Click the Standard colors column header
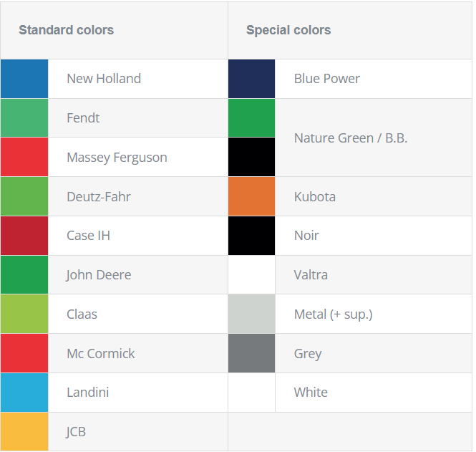Screen dimensions: 476x452 pyautogui.click(x=66, y=30)
